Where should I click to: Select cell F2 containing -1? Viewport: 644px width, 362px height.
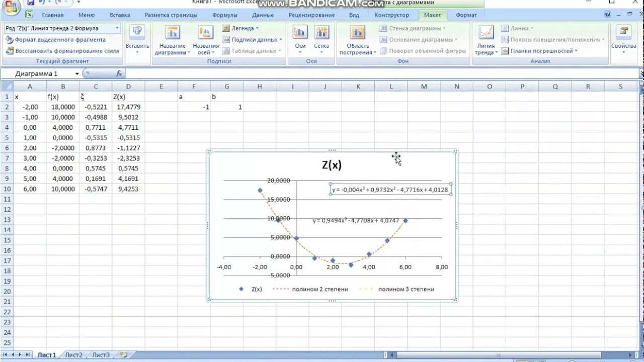194,107
